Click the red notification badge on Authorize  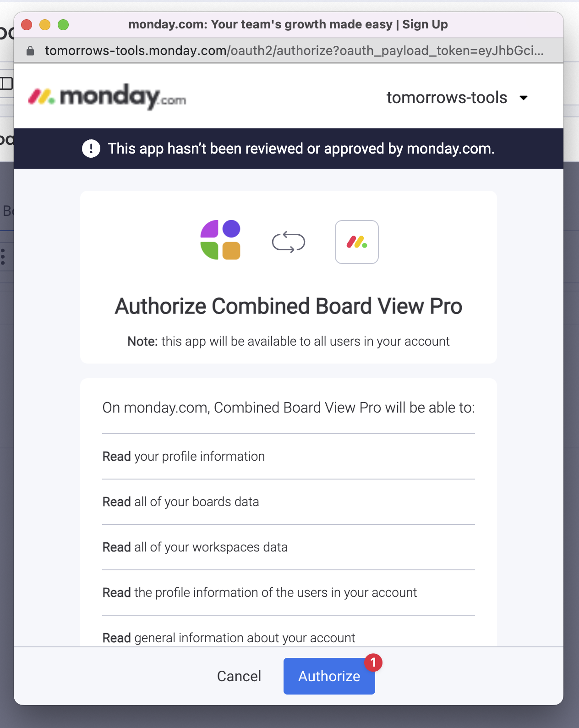coord(373,662)
